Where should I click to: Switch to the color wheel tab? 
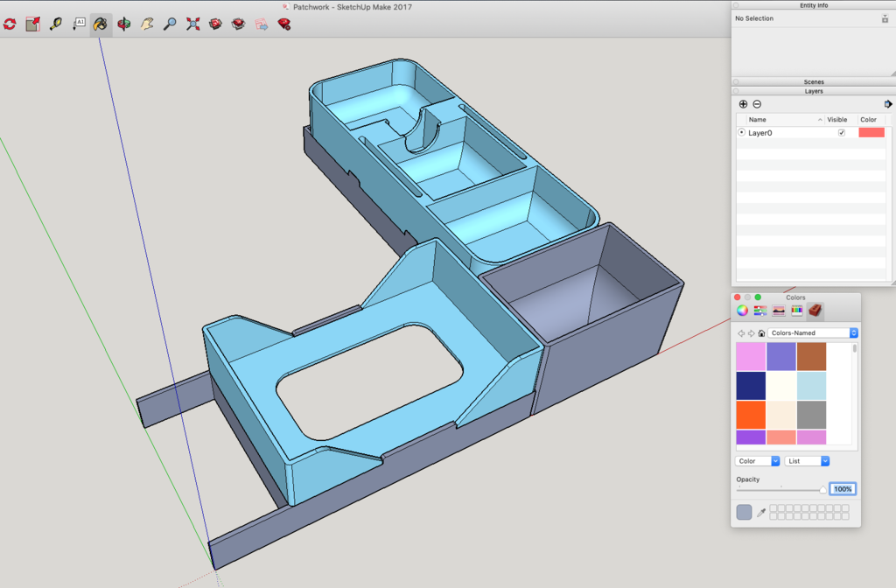[742, 311]
